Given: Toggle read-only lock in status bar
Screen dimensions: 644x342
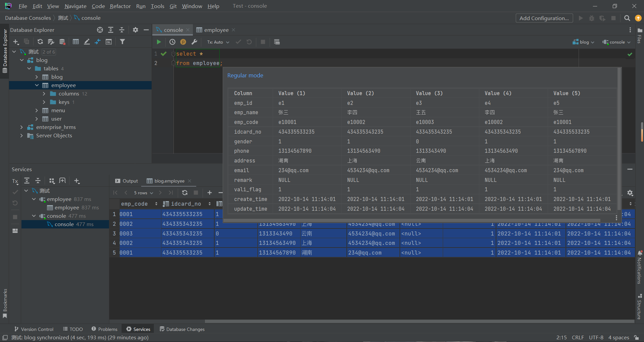Looking at the screenshot, I should click(x=636, y=337).
